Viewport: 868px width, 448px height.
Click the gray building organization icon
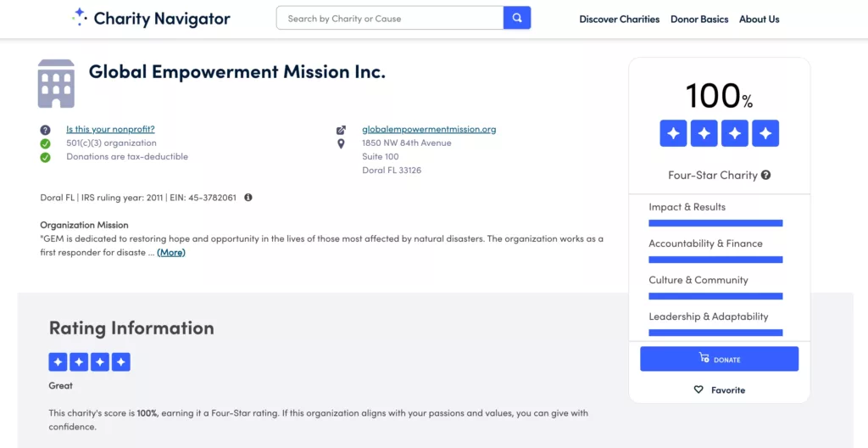(x=56, y=84)
